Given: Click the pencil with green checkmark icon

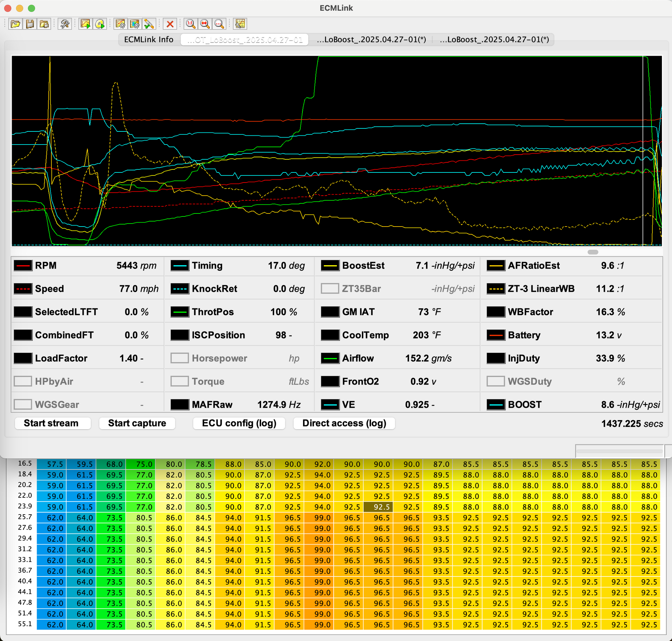Looking at the screenshot, I should 149,24.
